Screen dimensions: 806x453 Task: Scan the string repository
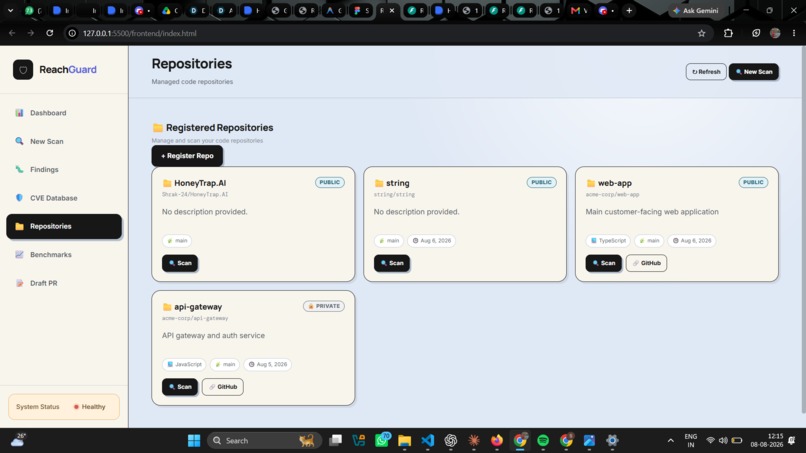point(392,263)
